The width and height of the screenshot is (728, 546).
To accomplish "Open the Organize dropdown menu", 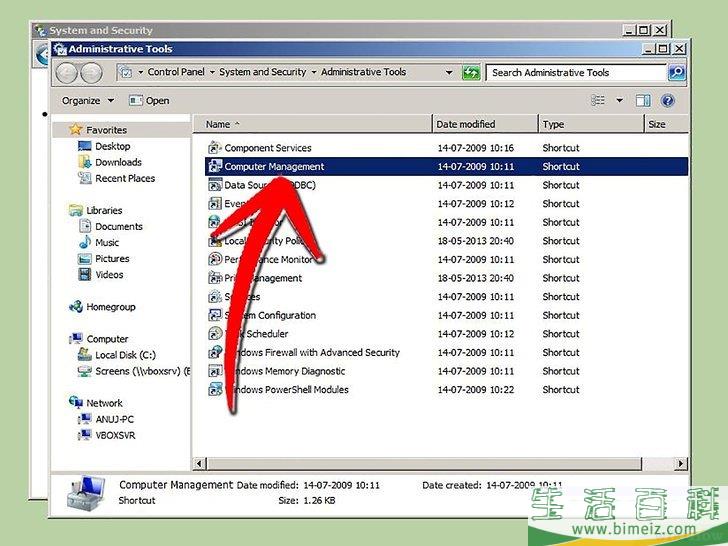I will (88, 101).
